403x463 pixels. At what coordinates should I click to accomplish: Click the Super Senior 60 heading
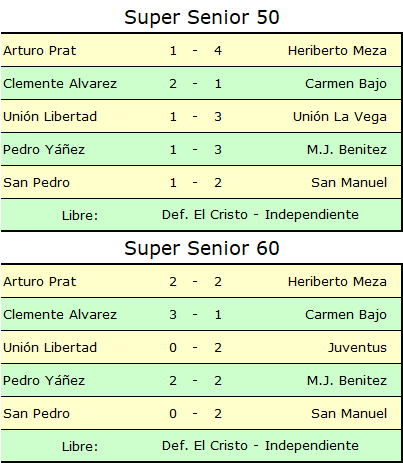point(202,248)
